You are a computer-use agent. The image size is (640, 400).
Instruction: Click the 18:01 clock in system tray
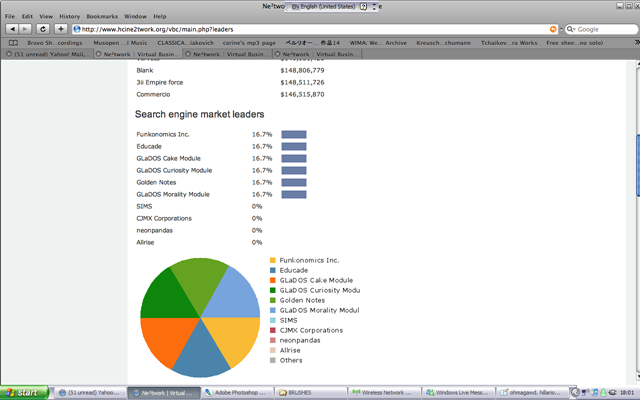(627, 393)
